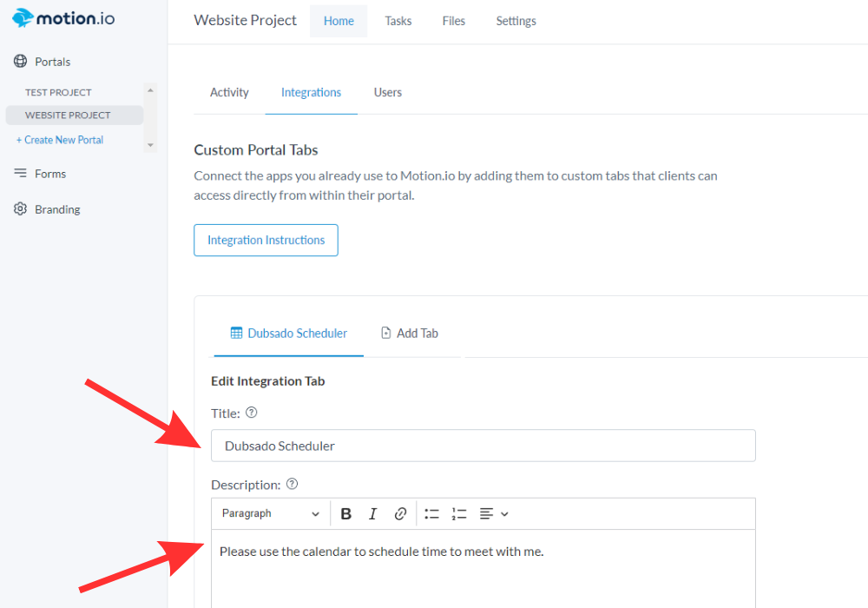The height and width of the screenshot is (608, 868).
Task: Click the motion.io logo
Action: click(63, 18)
